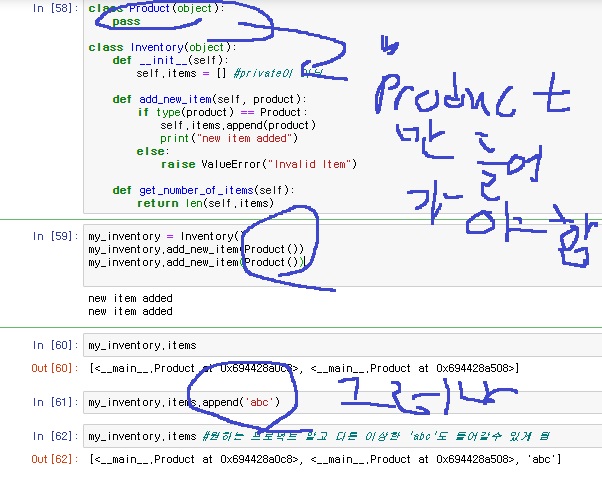Viewport: 602px width, 480px height.
Task: Click the 'class Inventory(object):' line
Action: (x=162, y=47)
